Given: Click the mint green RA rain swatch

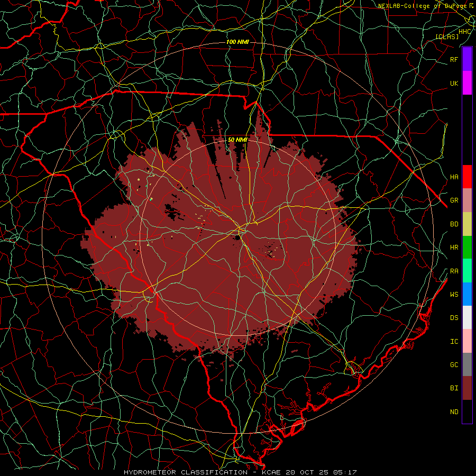Looking at the screenshot, I should pyautogui.click(x=467, y=271).
